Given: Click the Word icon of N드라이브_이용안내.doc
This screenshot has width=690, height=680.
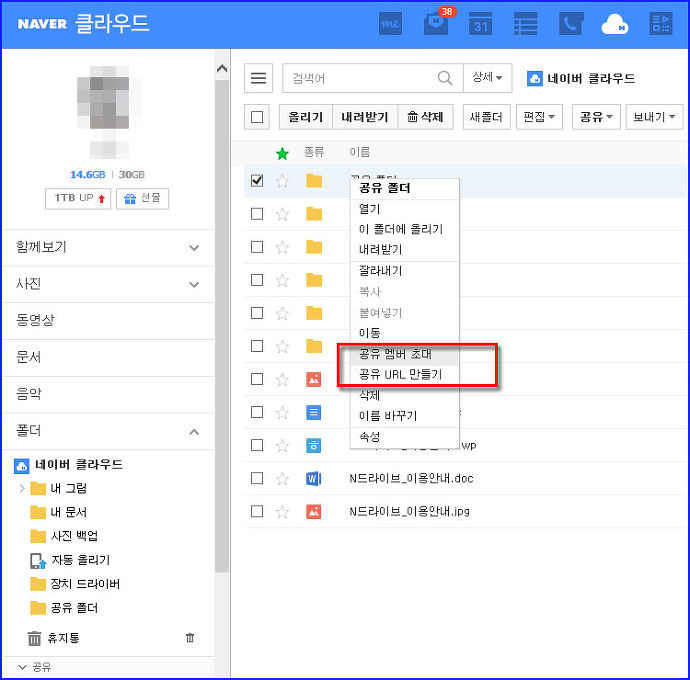Looking at the screenshot, I should pyautogui.click(x=313, y=478).
